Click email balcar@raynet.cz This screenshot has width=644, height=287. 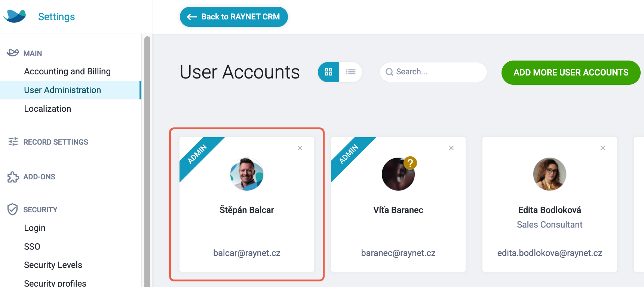point(247,253)
